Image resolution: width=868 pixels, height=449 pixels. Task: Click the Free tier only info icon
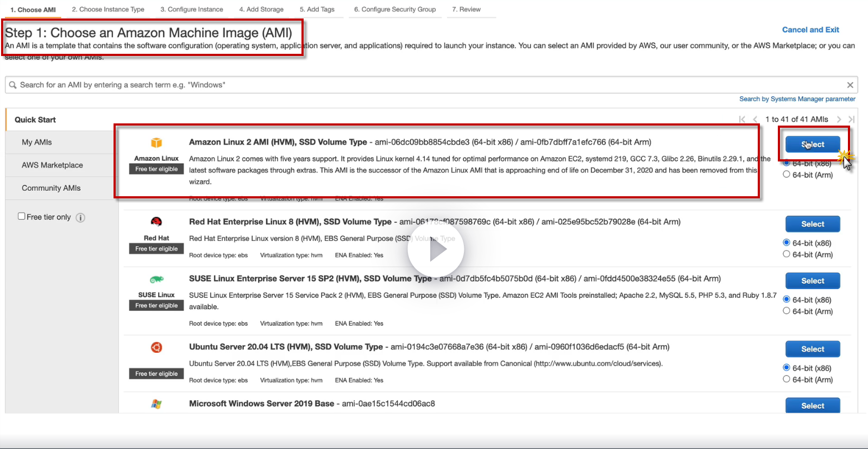80,217
